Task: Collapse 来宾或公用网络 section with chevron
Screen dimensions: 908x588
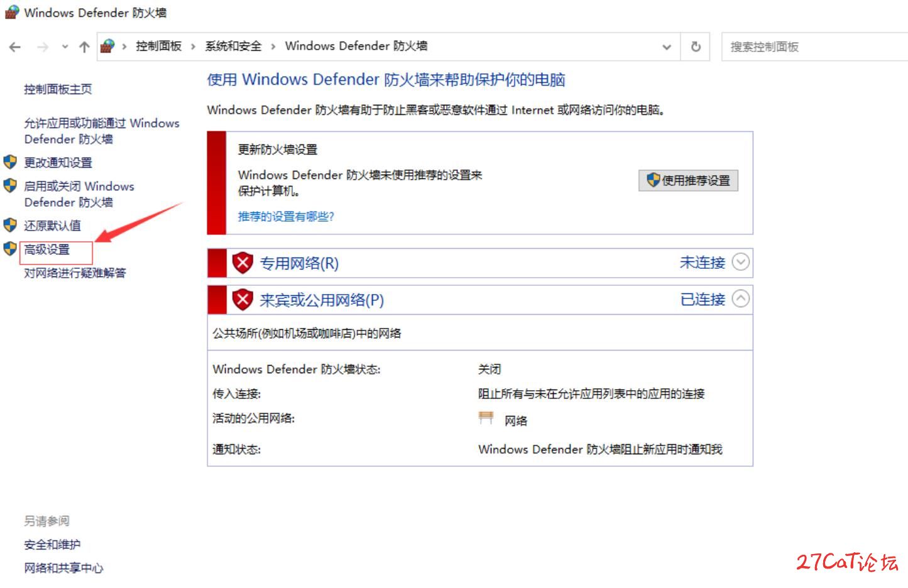Action: 741,299
